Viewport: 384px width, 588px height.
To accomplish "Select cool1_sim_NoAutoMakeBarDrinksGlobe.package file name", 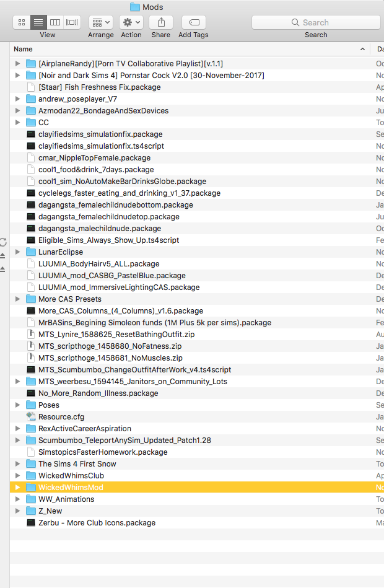I will point(122,182).
